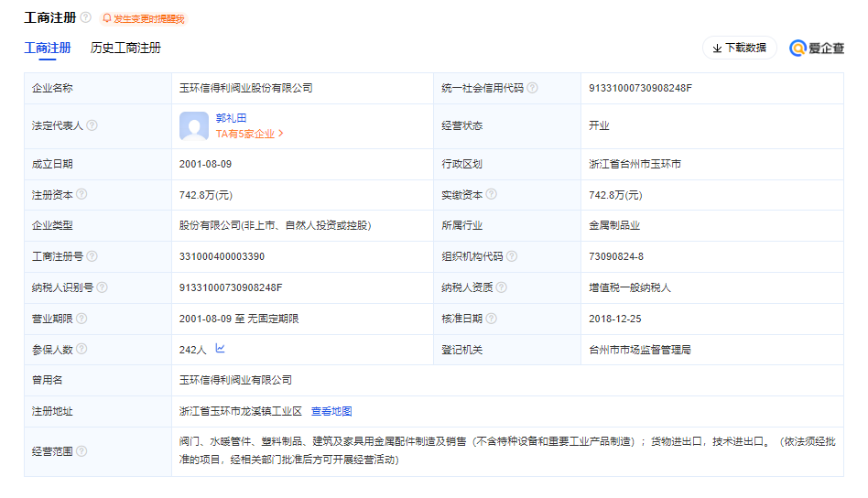This screenshot has height=498, width=868.
Task: Open trend chart icon next to 242人
Action: click(x=220, y=349)
